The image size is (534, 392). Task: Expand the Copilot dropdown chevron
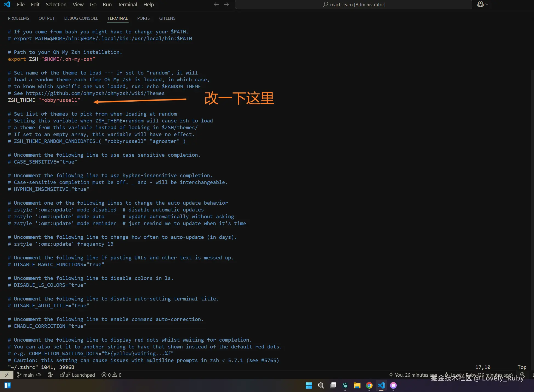point(487,4)
